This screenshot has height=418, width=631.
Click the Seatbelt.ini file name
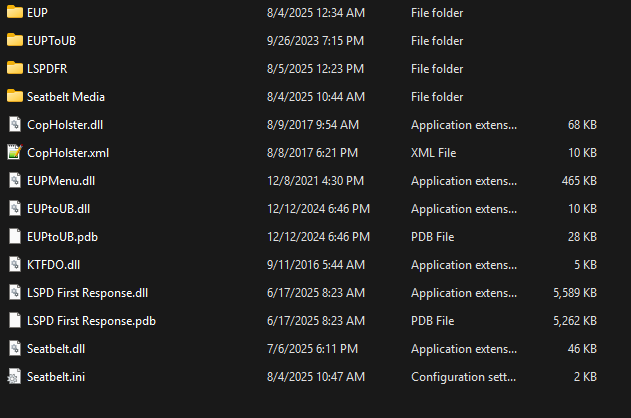click(54, 377)
